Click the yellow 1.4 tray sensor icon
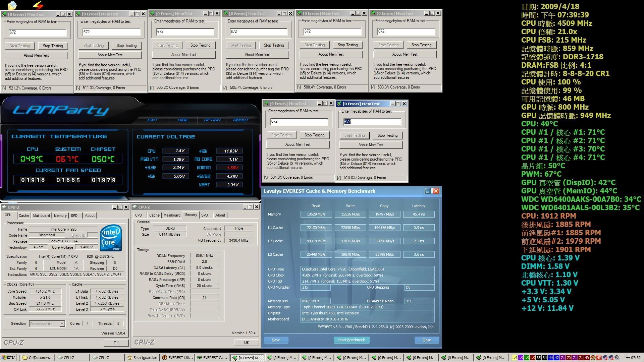This screenshot has width=644, height=362. tap(515, 358)
